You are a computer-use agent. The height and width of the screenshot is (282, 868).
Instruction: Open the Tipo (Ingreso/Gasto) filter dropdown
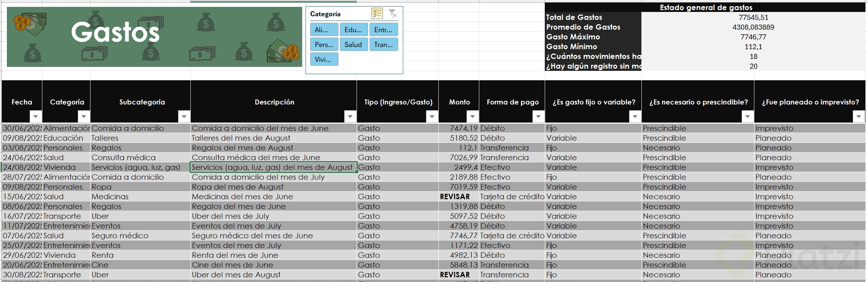pyautogui.click(x=432, y=116)
